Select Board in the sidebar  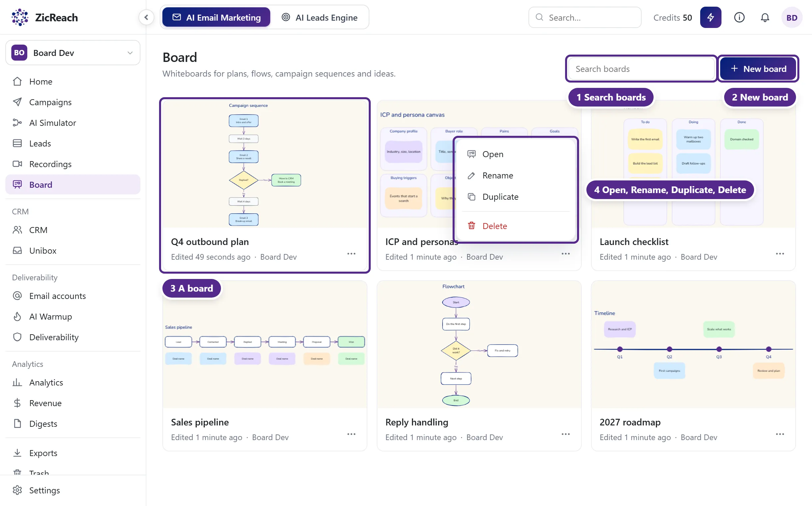pyautogui.click(x=73, y=184)
